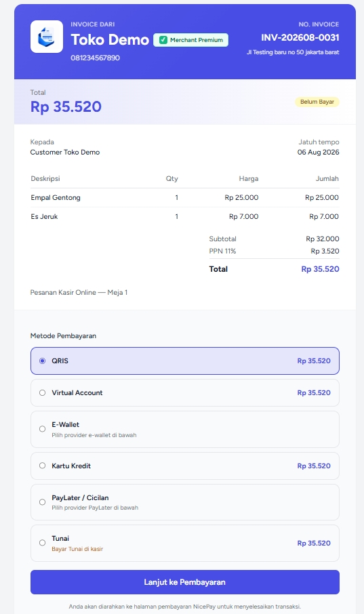Click the Belum Bayar status badge
The image size is (364, 614).
point(317,102)
